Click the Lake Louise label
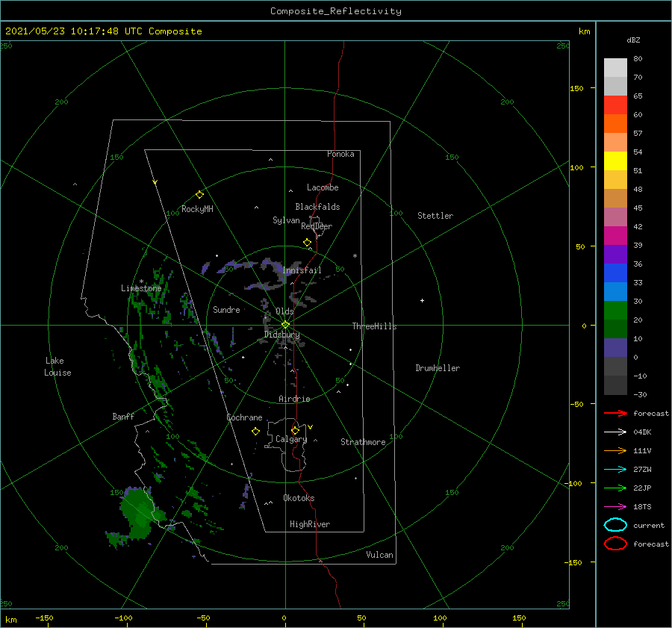This screenshot has height=628, width=672. coord(57,367)
